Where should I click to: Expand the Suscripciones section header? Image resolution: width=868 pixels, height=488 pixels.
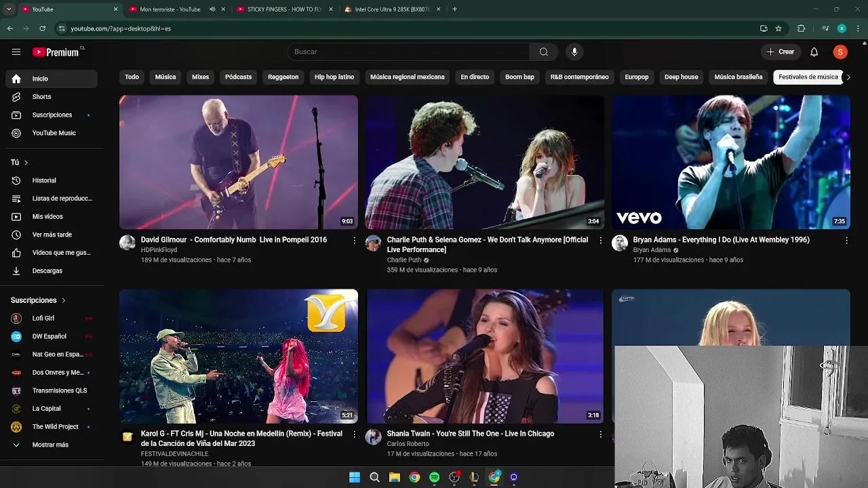coord(39,300)
